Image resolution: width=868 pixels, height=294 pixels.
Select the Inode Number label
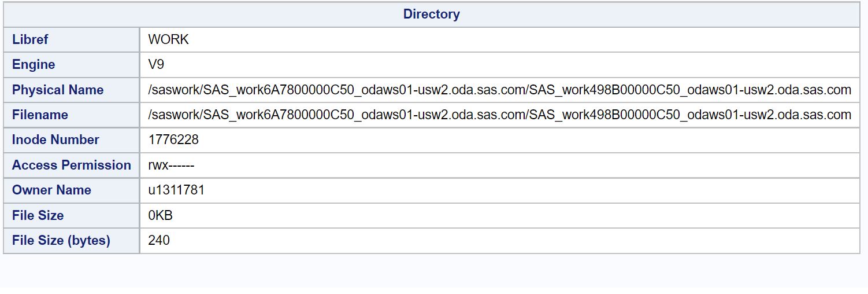click(x=55, y=139)
